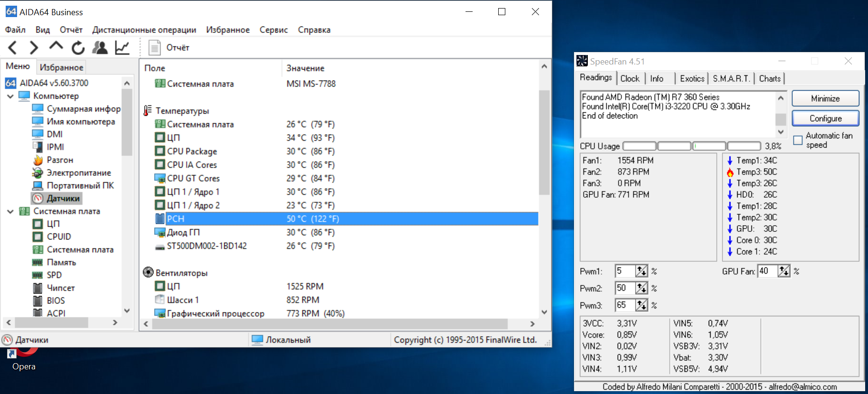Open the Память tree item
Screen dimensions: 868x394
tap(54, 262)
